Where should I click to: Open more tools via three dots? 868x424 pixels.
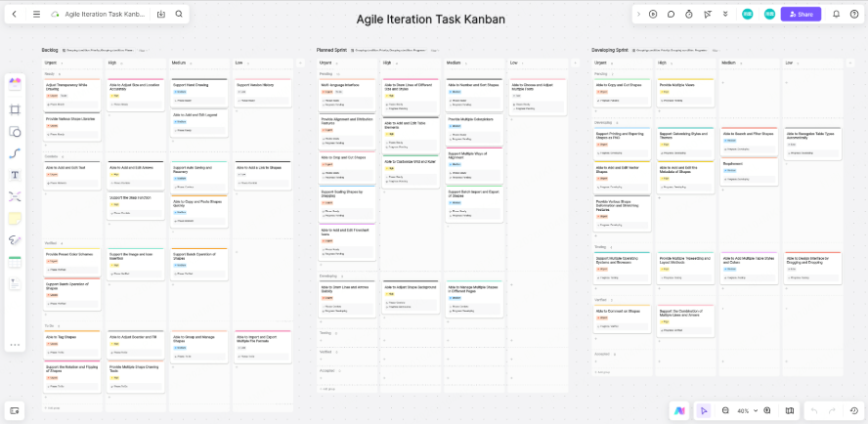[x=15, y=344]
